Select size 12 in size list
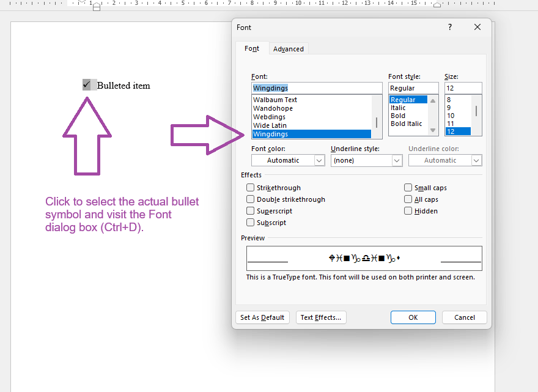Image resolution: width=538 pixels, height=392 pixels. [458, 131]
